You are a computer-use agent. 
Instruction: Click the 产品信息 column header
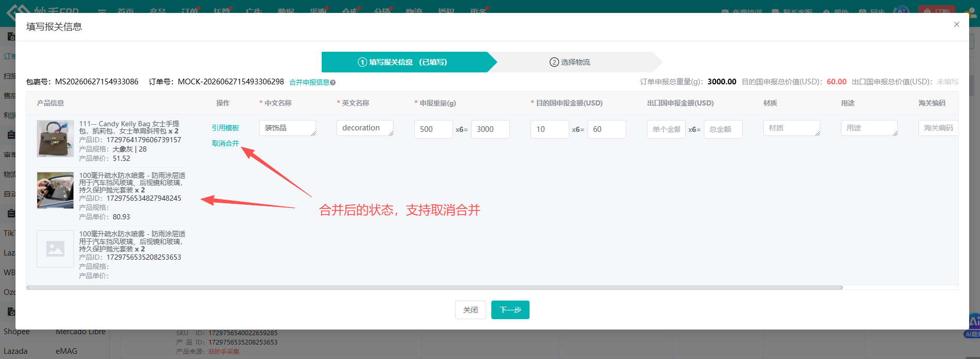[50, 103]
